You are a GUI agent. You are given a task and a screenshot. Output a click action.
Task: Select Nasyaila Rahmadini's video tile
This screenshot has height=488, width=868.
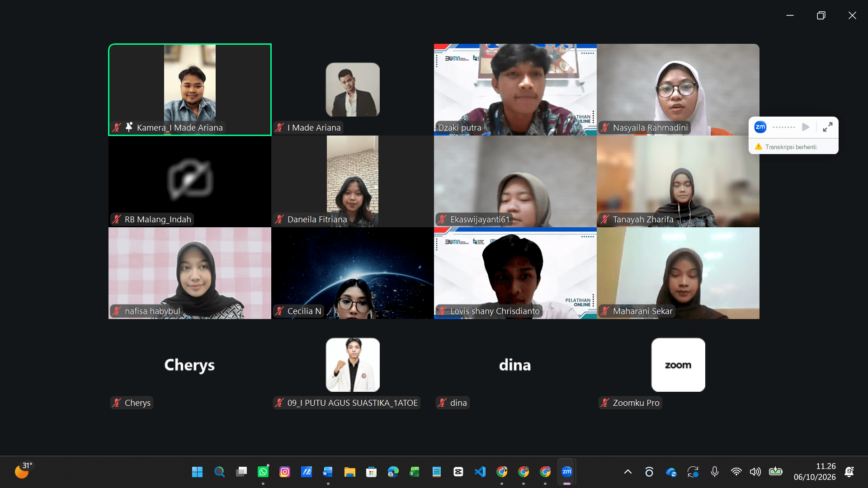click(678, 89)
